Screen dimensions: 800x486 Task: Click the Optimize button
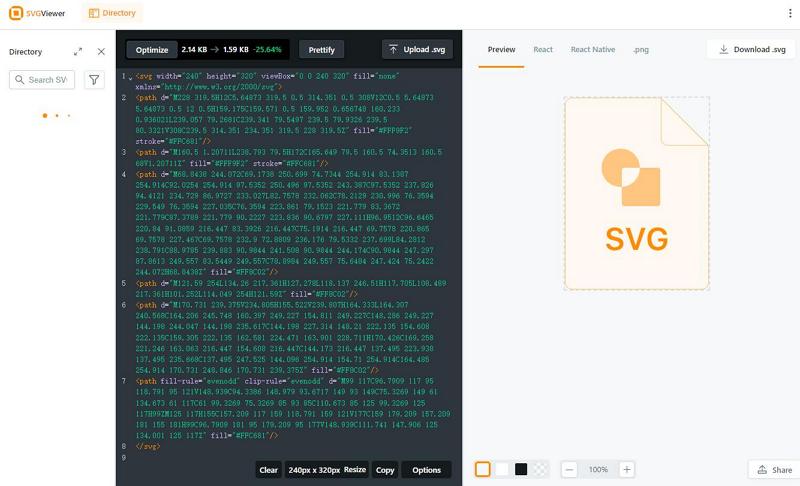tap(152, 49)
